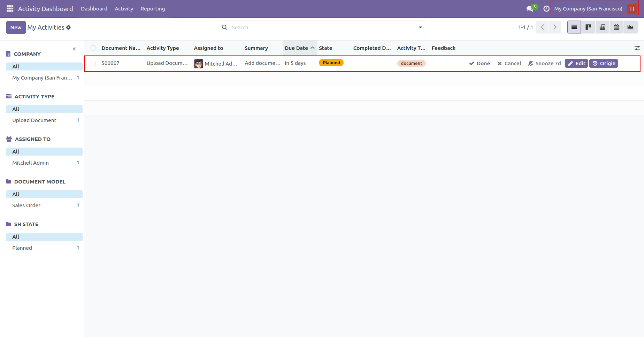Edit the S00007 activity
This screenshot has height=337, width=644.
[x=576, y=63]
